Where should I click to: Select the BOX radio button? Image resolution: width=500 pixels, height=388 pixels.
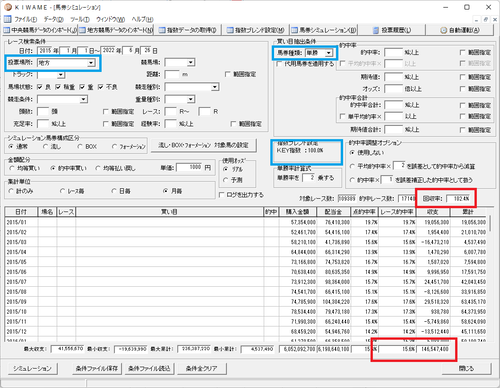[80, 146]
